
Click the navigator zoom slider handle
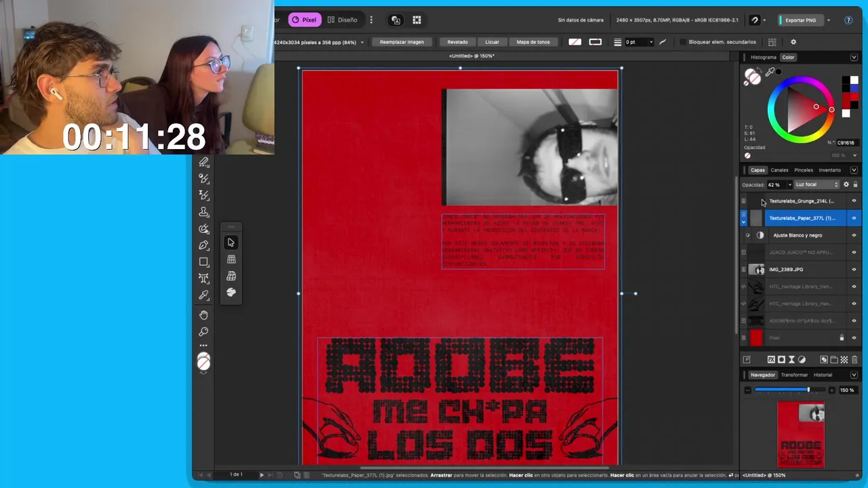808,390
